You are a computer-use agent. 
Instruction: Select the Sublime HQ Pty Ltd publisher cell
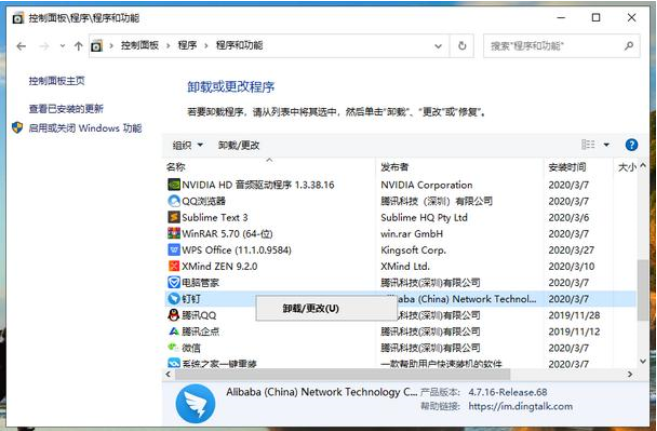424,217
